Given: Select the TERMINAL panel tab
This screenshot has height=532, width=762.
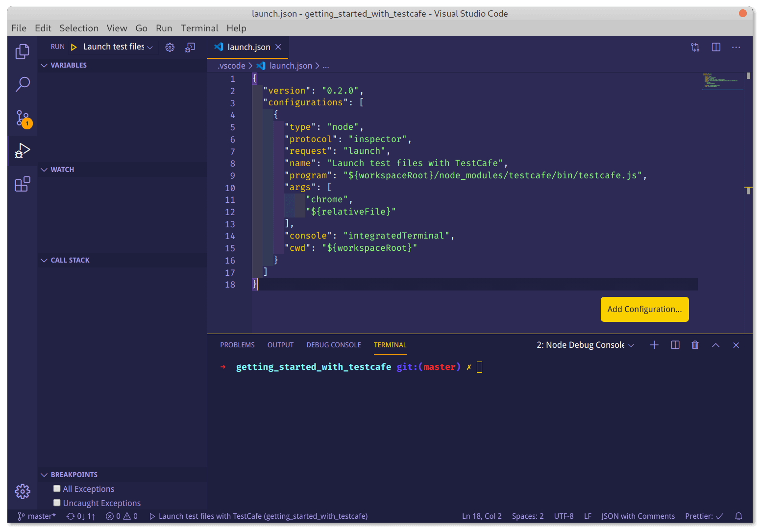Looking at the screenshot, I should click(390, 345).
